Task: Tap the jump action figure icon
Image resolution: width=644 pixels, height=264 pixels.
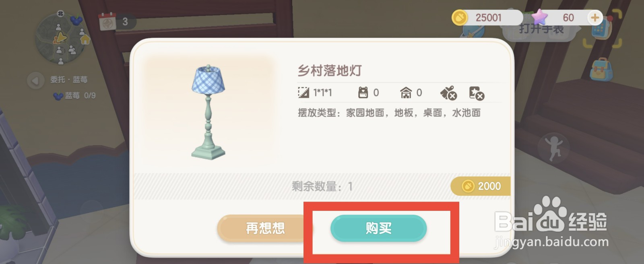Action: coord(554,148)
